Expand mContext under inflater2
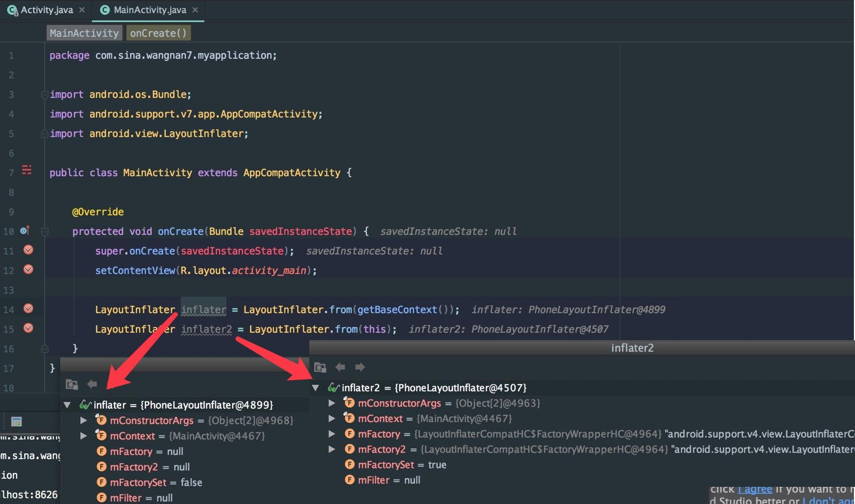 332,418
